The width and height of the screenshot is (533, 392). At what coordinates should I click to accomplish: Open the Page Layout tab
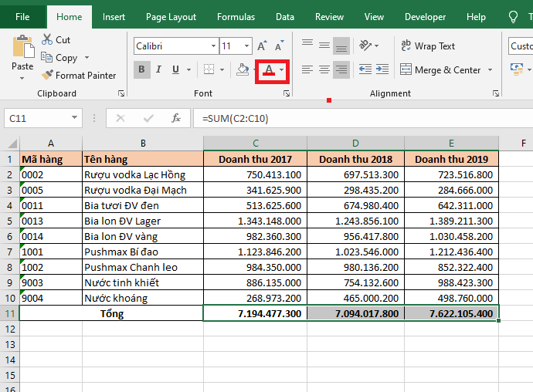171,17
